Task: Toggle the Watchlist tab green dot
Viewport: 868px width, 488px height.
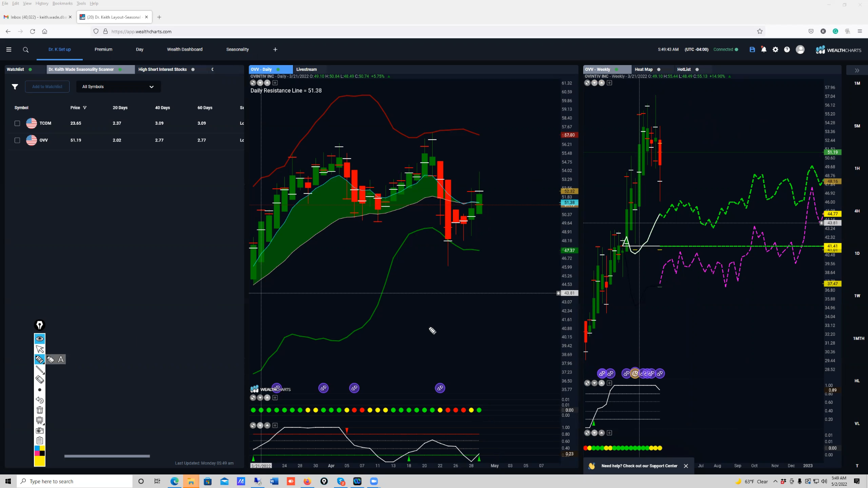Action: (x=30, y=70)
